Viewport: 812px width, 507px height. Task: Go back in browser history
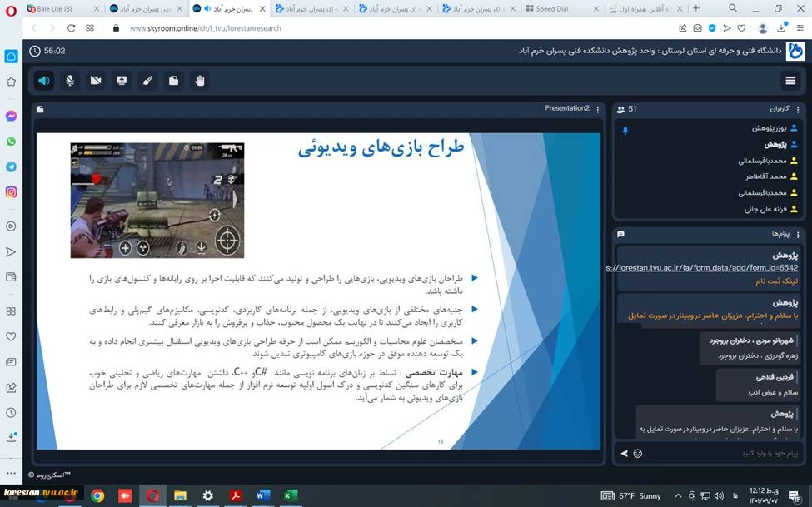[34, 28]
